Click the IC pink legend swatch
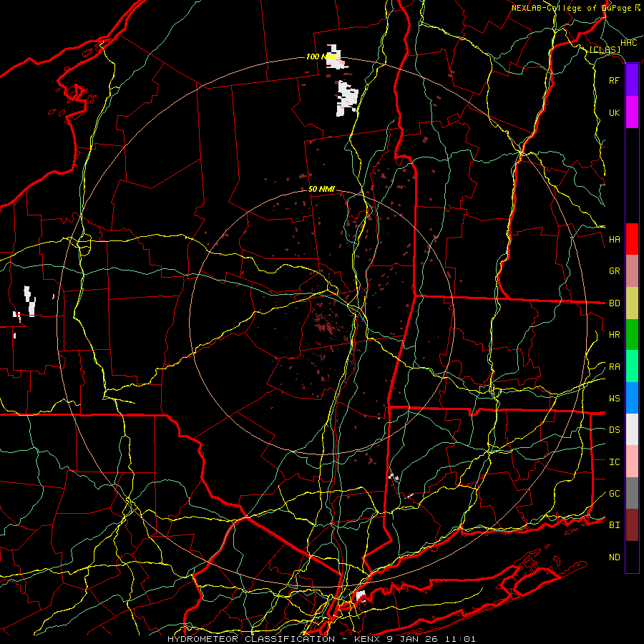Screen dimensions: 644x644 click(632, 462)
